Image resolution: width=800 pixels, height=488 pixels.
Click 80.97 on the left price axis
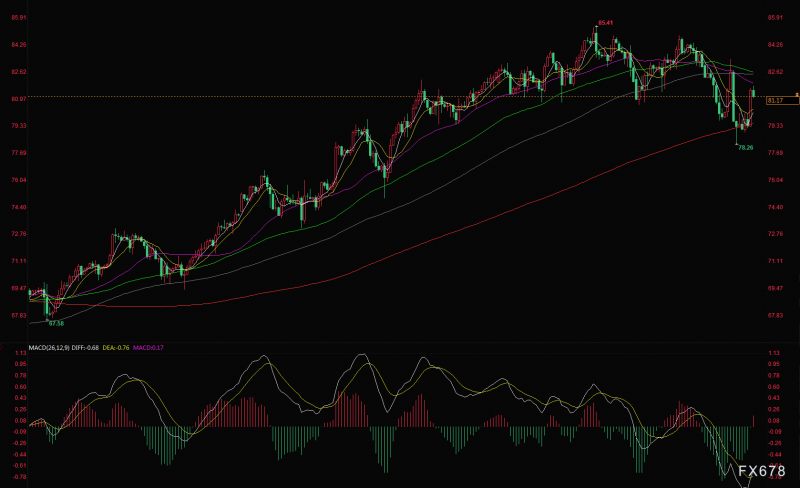pos(19,99)
